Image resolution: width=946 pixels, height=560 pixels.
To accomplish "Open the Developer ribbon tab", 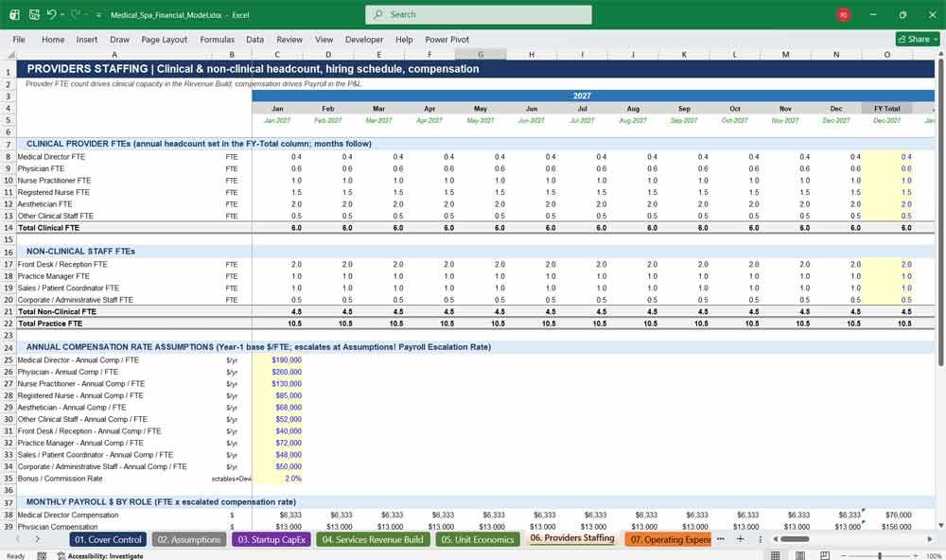I will [364, 39].
